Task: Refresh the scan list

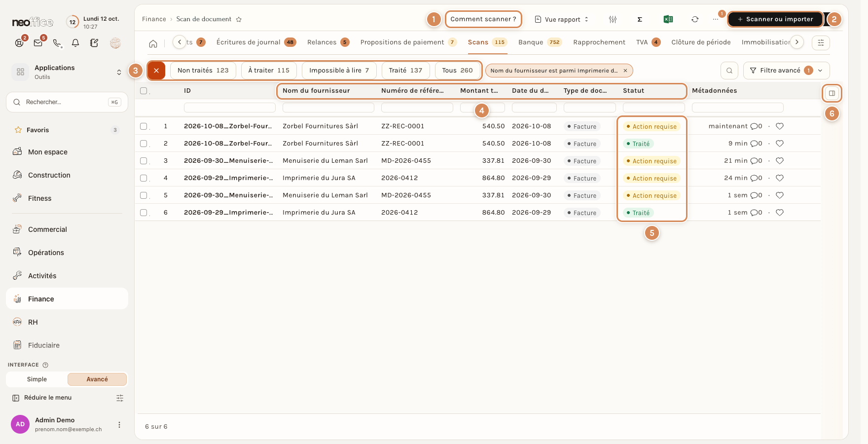Action: click(x=695, y=19)
